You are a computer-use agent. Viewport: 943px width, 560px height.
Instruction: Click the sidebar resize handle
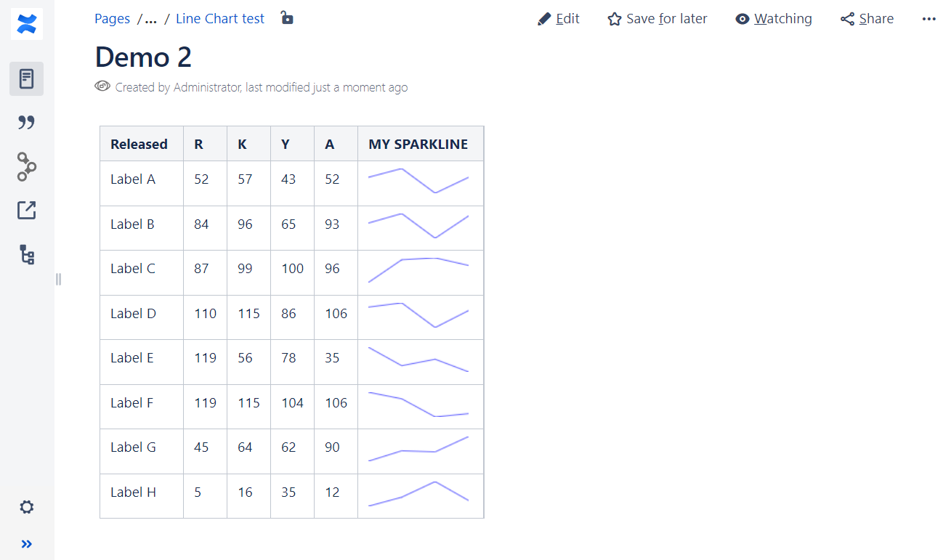coord(58,279)
